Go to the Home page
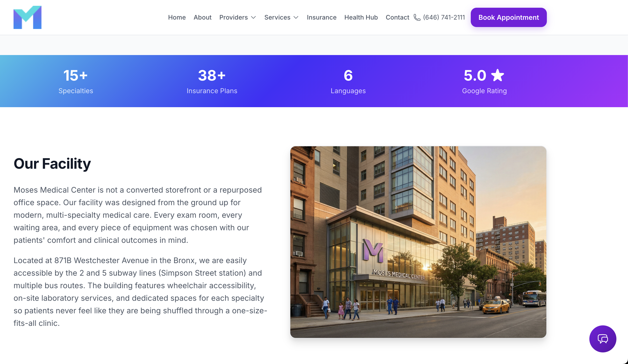Screen dimensions: 628x364 [x=177, y=17]
